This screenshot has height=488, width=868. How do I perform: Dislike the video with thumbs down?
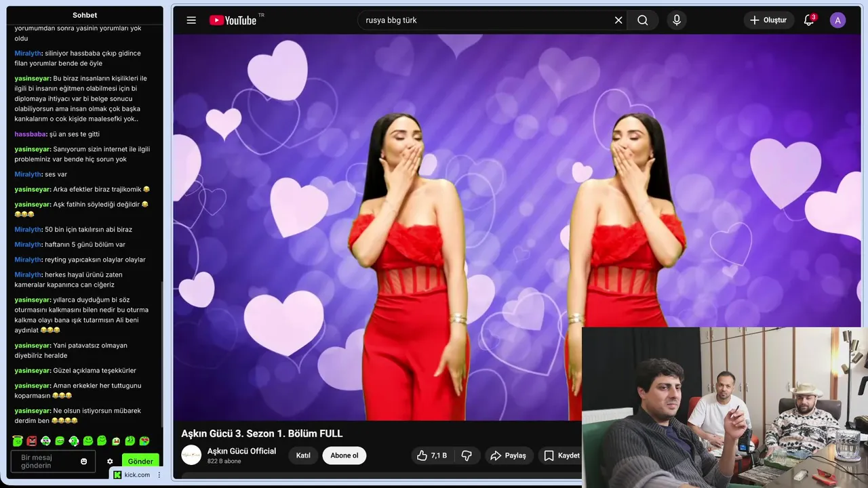(x=467, y=455)
